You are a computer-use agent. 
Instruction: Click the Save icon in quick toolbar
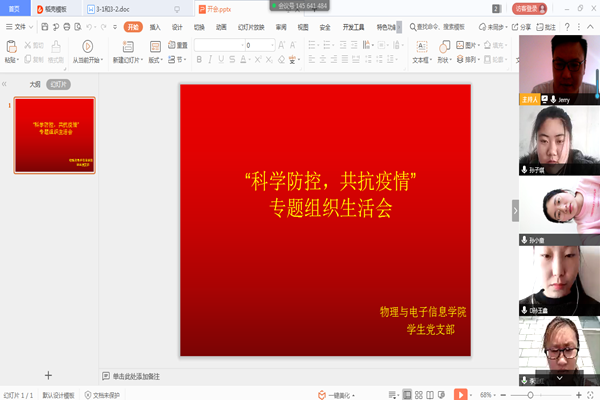point(45,27)
